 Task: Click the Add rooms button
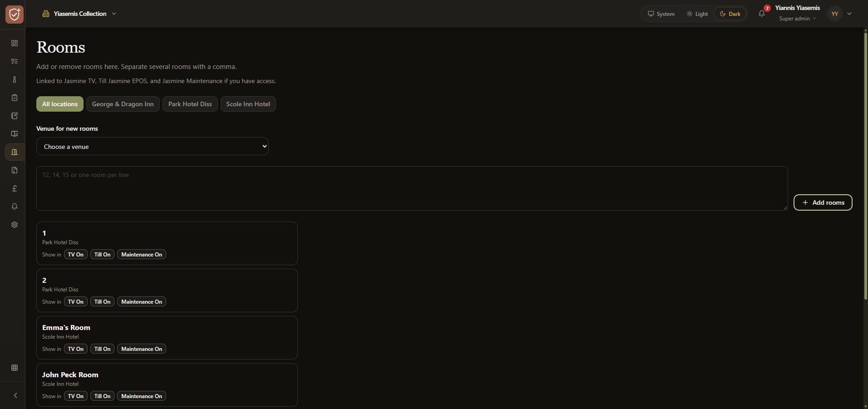point(823,202)
